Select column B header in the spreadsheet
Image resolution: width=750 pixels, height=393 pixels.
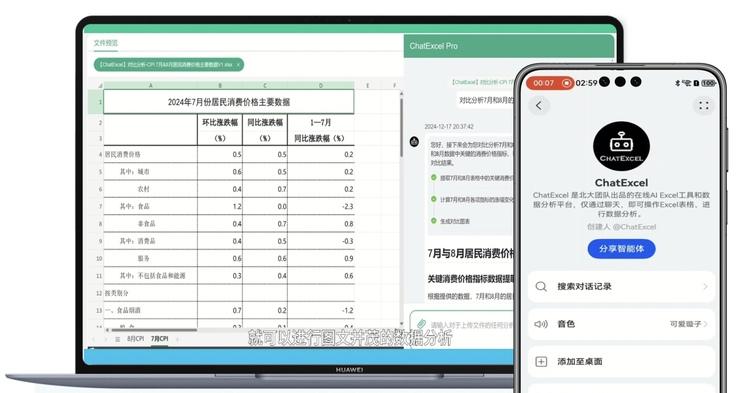(x=220, y=86)
